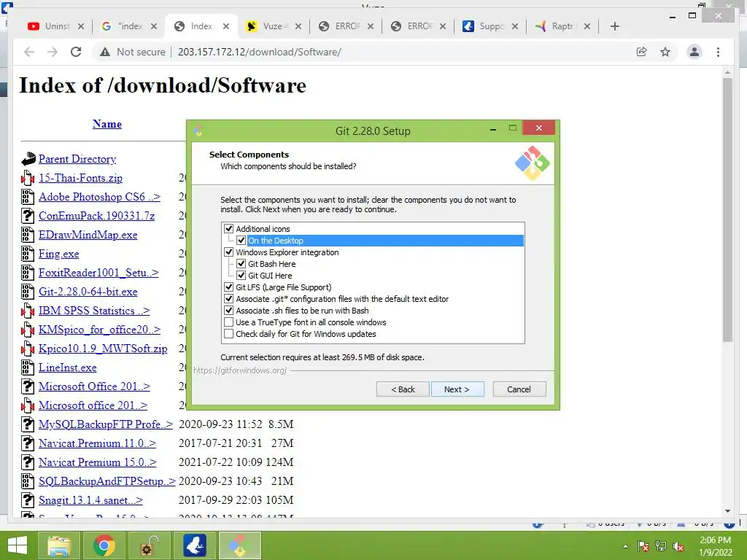Enable TrueType font in console windows
This screenshot has width=747, height=560.
(x=228, y=322)
